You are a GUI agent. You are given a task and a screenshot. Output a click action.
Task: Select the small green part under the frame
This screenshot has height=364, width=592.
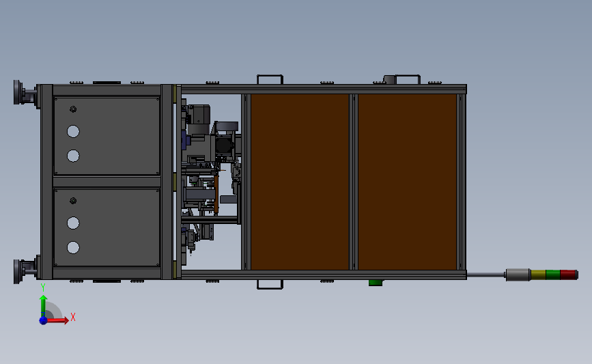tap(376, 283)
